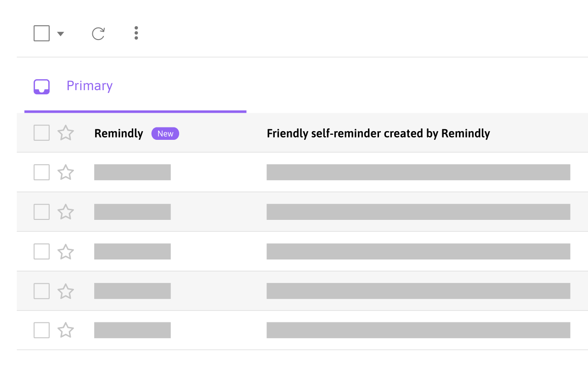Check the second email's selection checkbox
Viewport: 588px width, 368px height.
point(41,172)
